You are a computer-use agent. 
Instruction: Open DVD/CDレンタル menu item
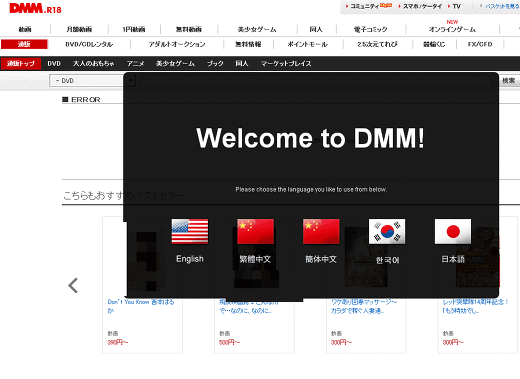pyautogui.click(x=89, y=44)
